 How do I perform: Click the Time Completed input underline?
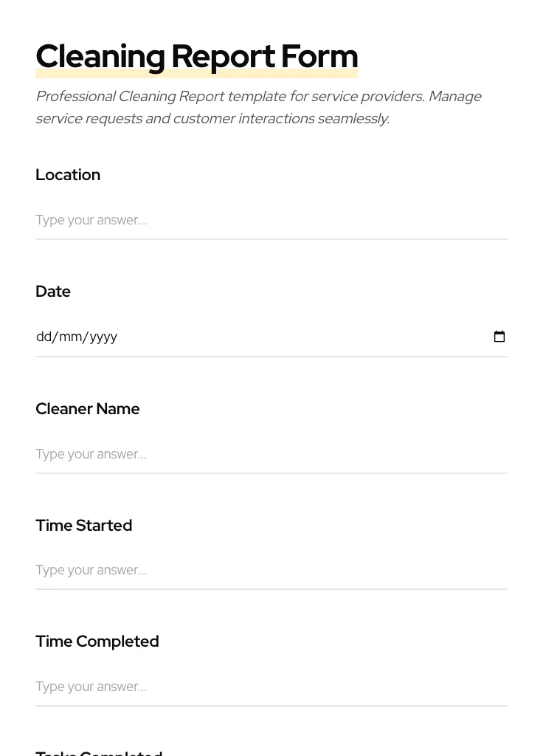coord(271,705)
